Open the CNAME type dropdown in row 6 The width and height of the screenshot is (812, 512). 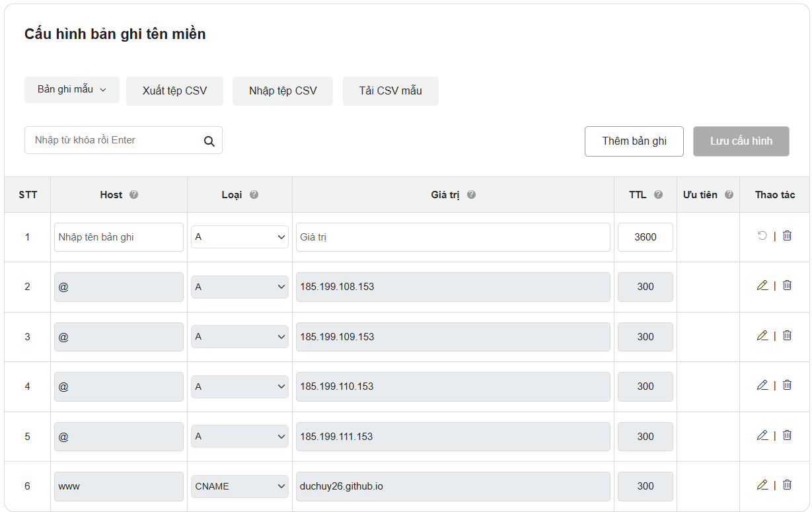239,486
